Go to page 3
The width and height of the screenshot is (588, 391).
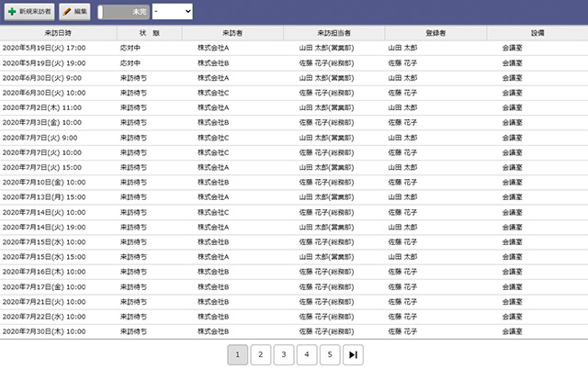(284, 354)
